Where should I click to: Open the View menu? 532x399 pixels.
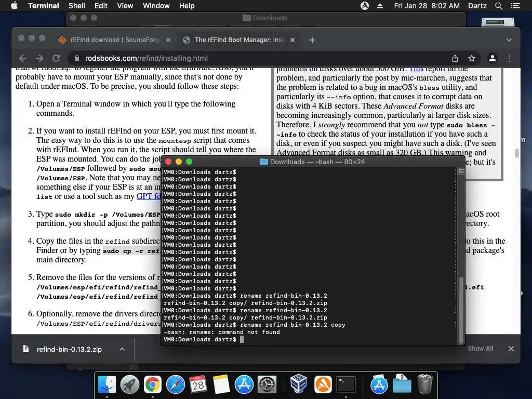coord(125,6)
